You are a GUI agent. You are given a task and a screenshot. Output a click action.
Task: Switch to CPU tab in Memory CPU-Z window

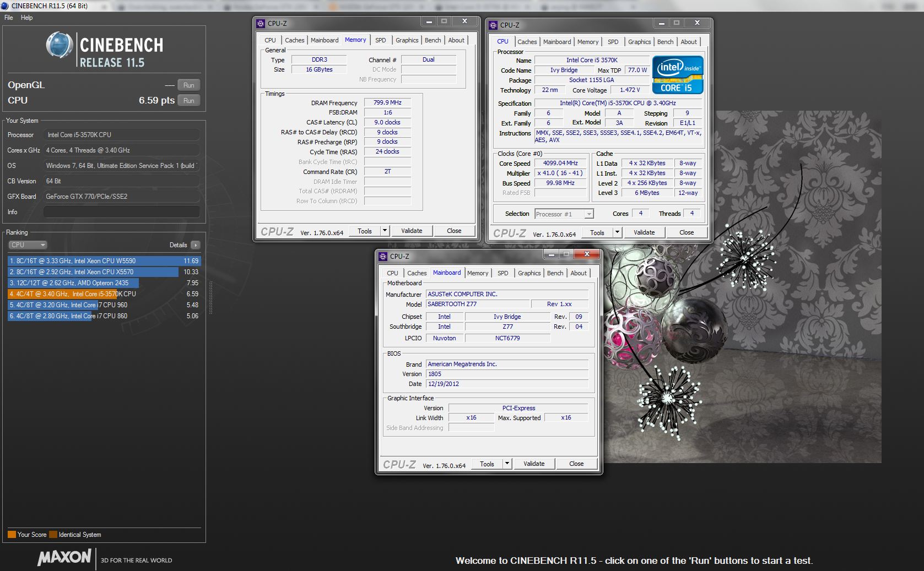click(x=270, y=40)
